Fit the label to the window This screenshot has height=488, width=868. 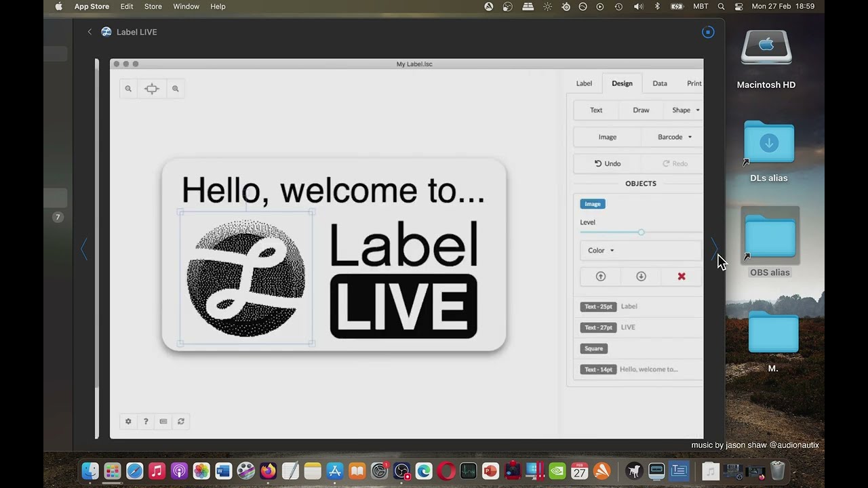point(152,89)
